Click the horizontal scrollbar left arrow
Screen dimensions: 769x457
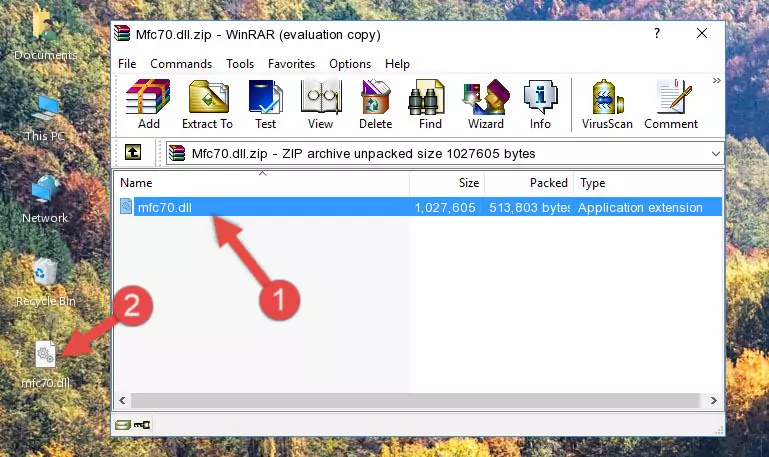click(122, 400)
